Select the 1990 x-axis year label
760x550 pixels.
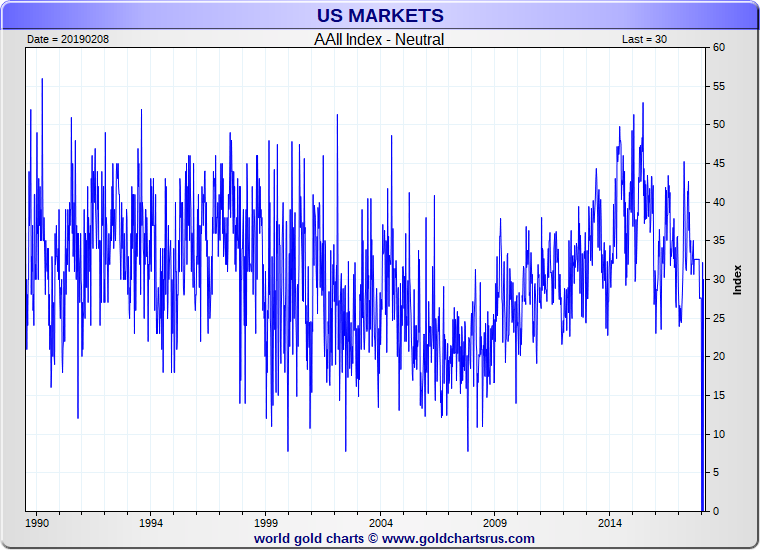tap(37, 523)
